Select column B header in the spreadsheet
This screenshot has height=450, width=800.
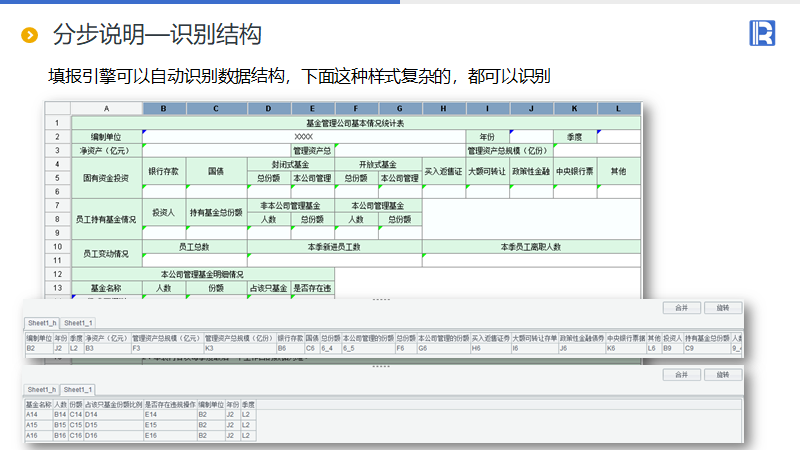coord(164,108)
